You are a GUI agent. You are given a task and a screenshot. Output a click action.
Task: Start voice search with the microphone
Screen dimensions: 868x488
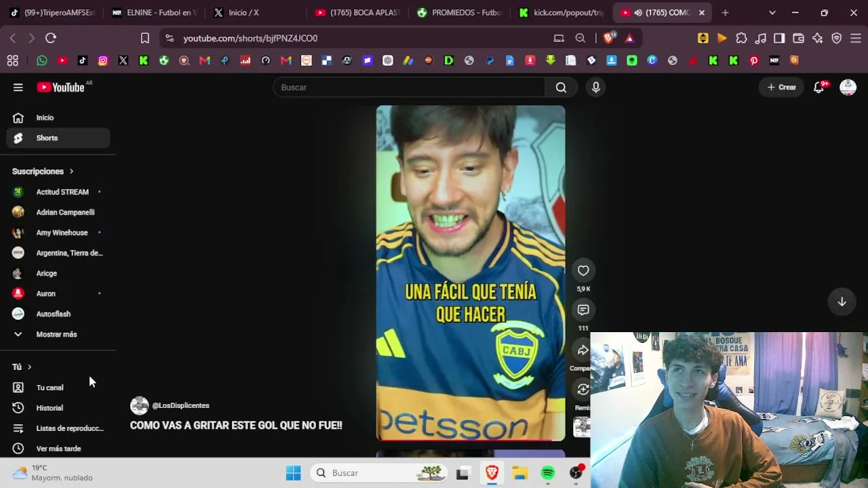tap(596, 87)
